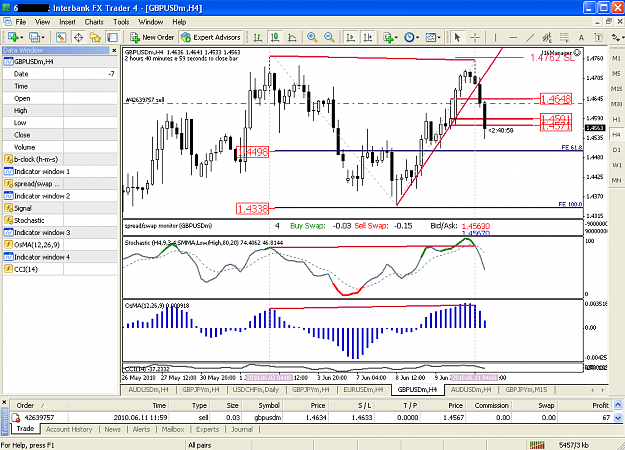
Task: Close the Data Window panel
Action: coord(114,50)
